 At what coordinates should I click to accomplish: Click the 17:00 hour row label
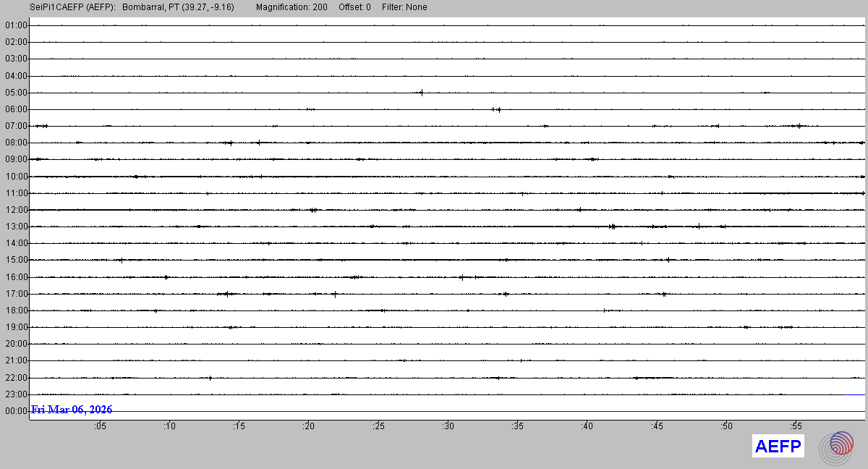pyautogui.click(x=15, y=294)
